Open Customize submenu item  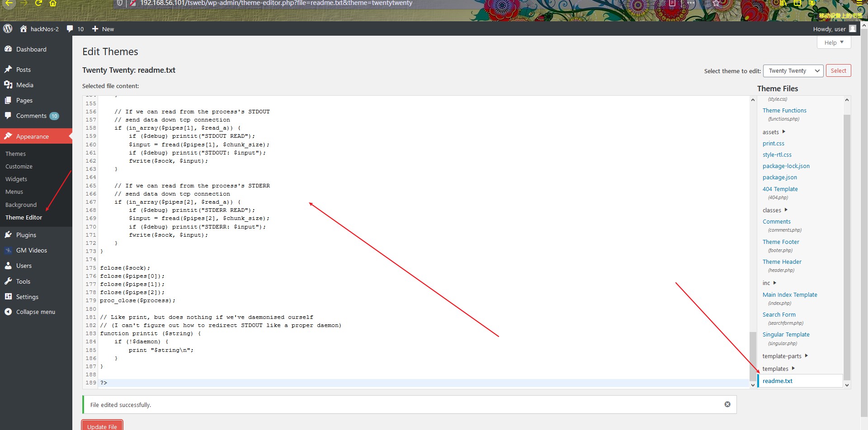click(19, 166)
